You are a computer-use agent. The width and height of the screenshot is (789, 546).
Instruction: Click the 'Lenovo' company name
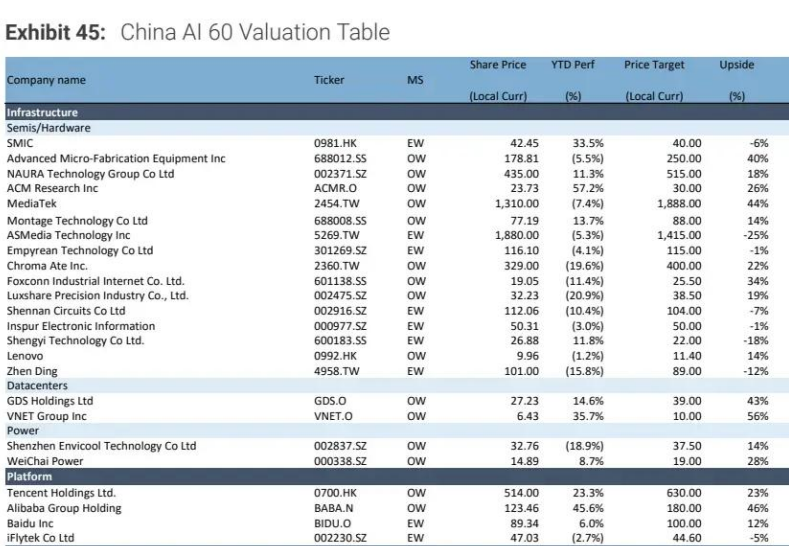coord(25,356)
